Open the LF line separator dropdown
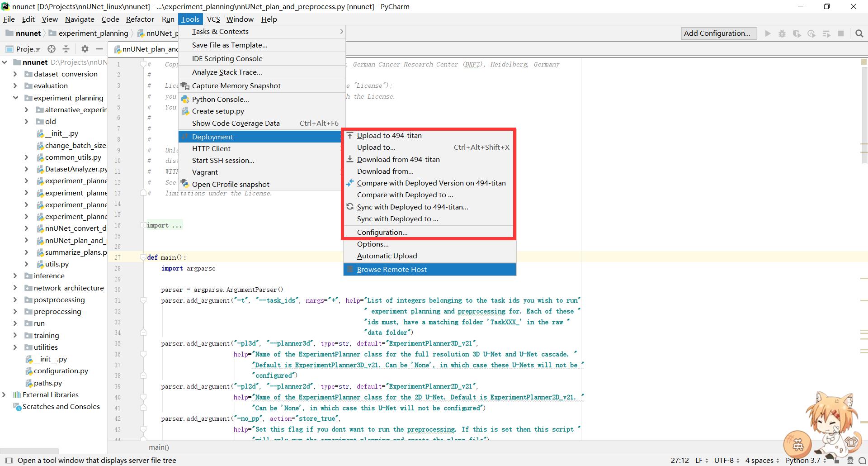The height and width of the screenshot is (466, 868). tap(702, 461)
